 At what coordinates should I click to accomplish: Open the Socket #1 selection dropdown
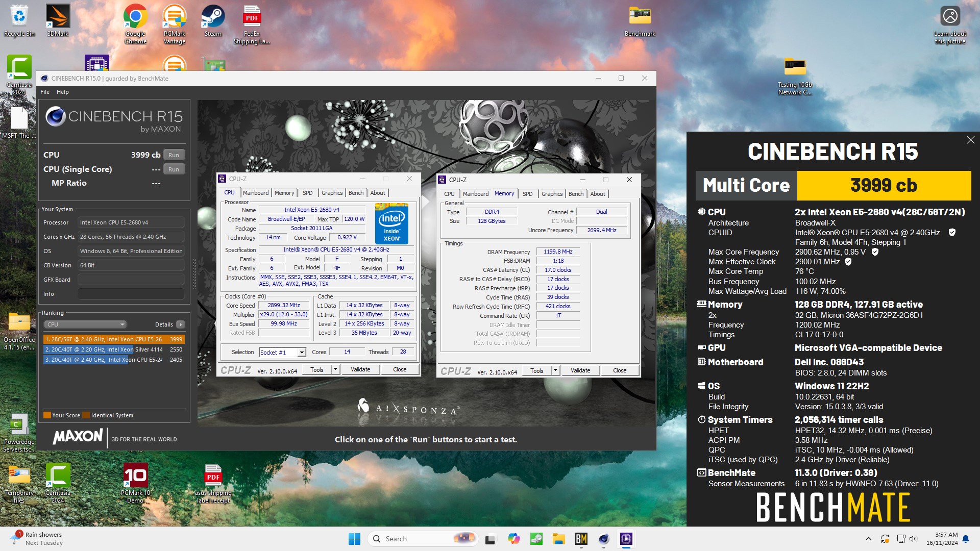(282, 352)
